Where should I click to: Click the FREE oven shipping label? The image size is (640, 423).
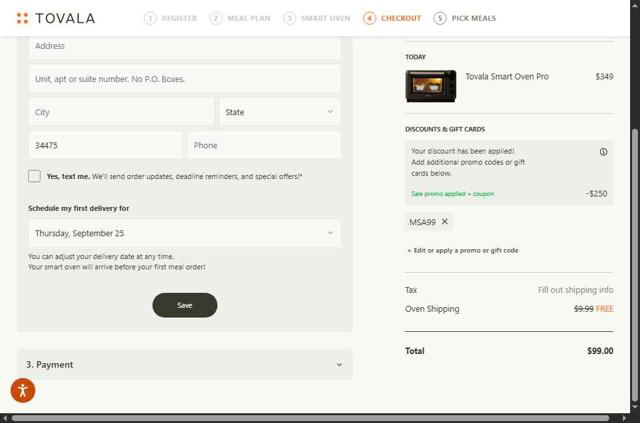604,309
